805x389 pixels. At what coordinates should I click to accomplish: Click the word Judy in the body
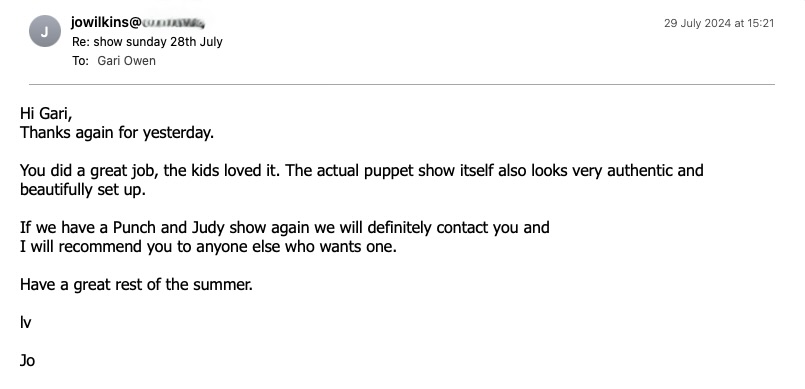pos(209,227)
